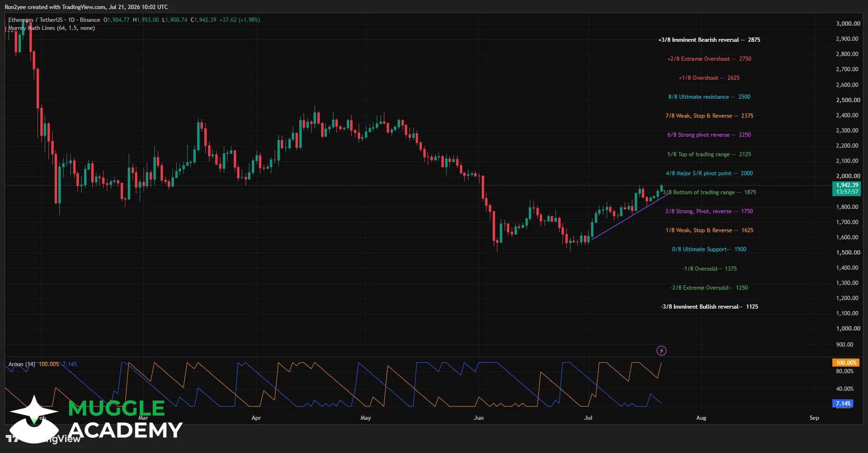Click the Aroon (14) indicator legend
Image resolution: width=868 pixels, height=453 pixels.
point(22,364)
